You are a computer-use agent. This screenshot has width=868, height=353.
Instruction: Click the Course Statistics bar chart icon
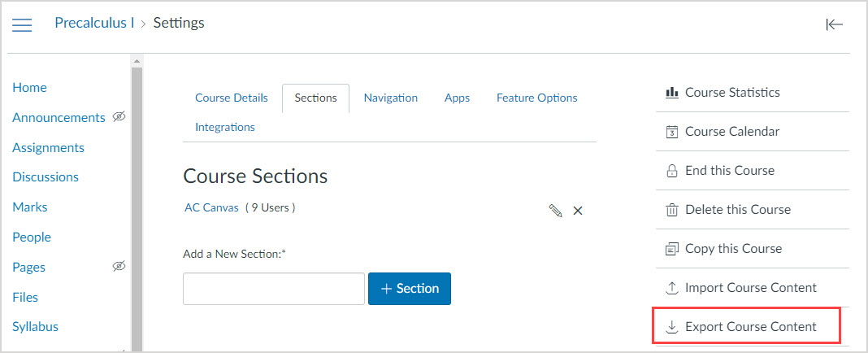coord(671,93)
